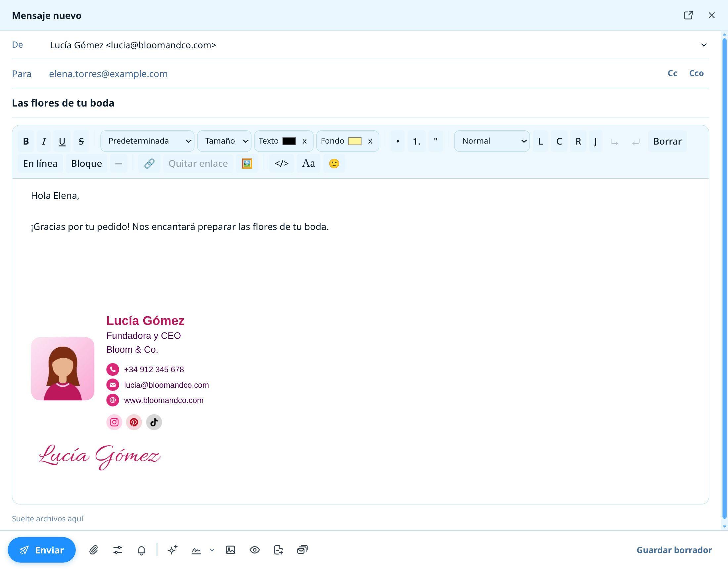Click the insert template document icon
Image resolution: width=728 pixels, height=569 pixels.
click(x=278, y=550)
